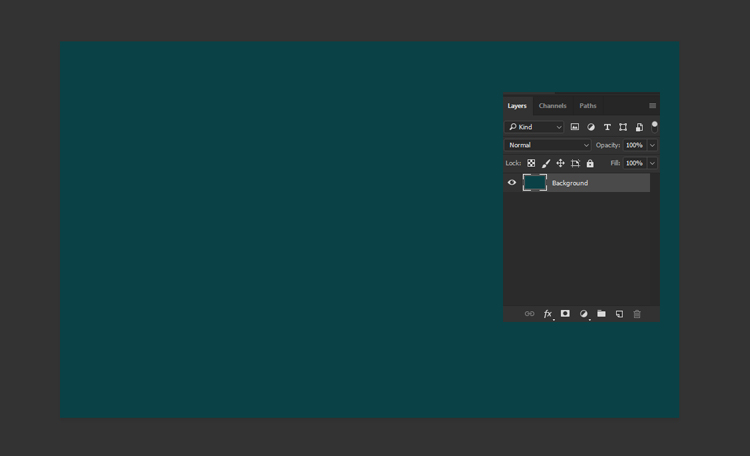Expand the Opacity slider arrow

(652, 145)
